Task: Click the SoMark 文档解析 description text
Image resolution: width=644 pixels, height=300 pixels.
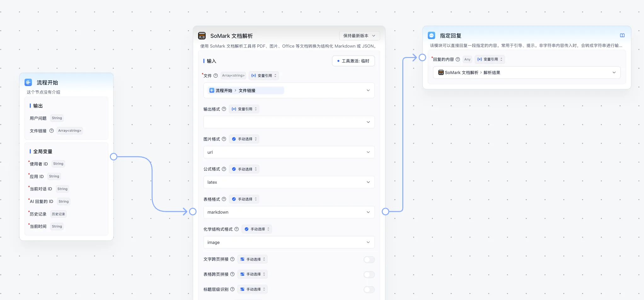Action: pyautogui.click(x=288, y=46)
